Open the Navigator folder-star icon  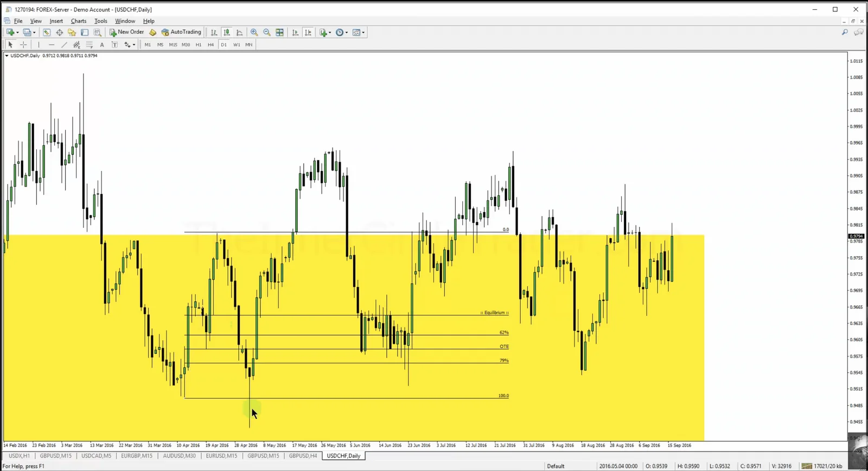click(x=72, y=33)
